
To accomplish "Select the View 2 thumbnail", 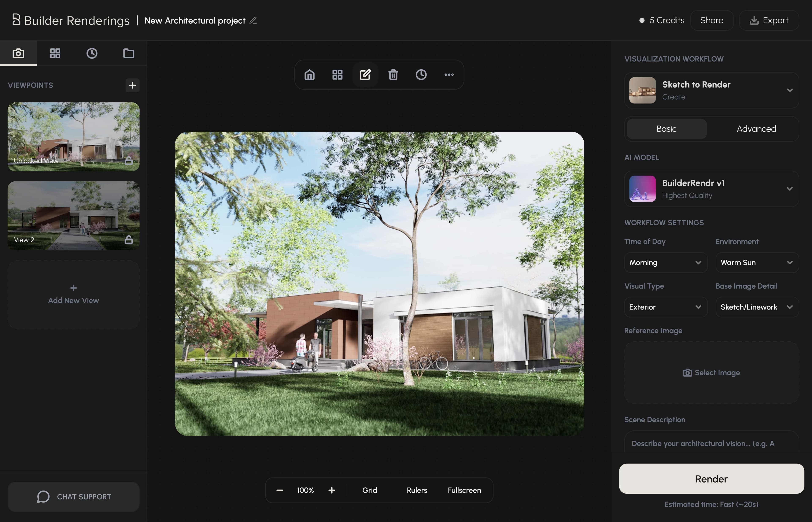I will pos(73,216).
